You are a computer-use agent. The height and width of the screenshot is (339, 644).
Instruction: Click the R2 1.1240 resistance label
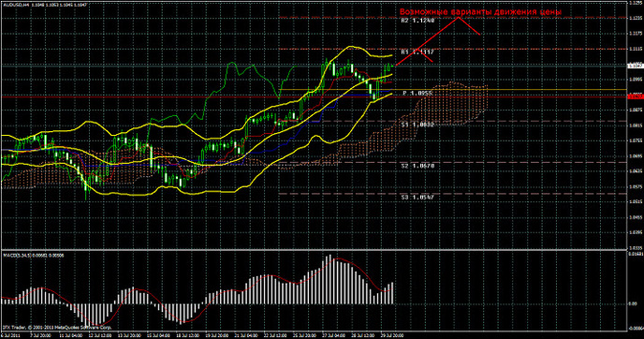pyautogui.click(x=417, y=21)
